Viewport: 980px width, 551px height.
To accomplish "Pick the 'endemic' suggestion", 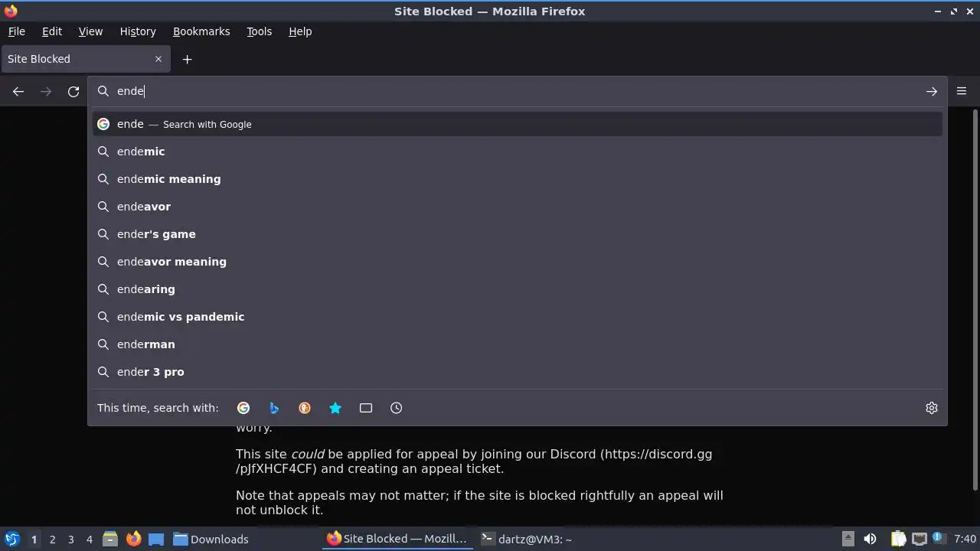I will click(x=518, y=152).
